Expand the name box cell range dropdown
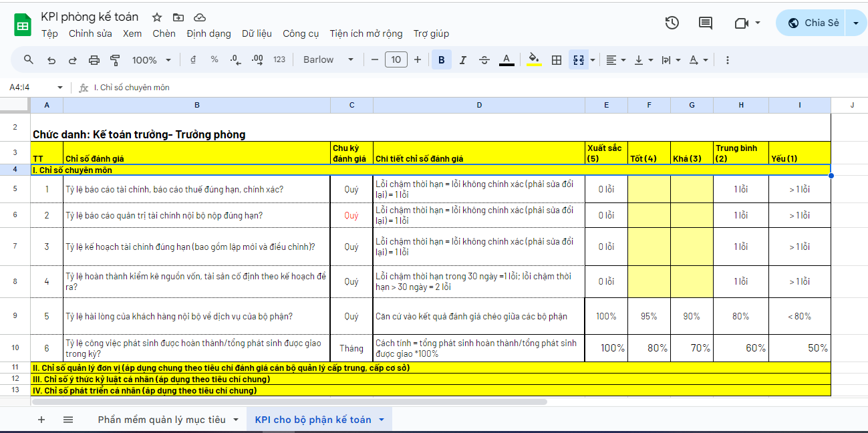 pyautogui.click(x=60, y=88)
